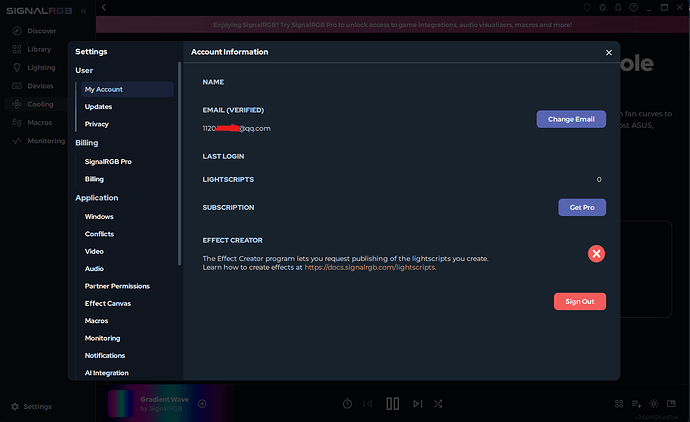Pause the current effect
Image resolution: width=690 pixels, height=422 pixels.
tap(393, 404)
